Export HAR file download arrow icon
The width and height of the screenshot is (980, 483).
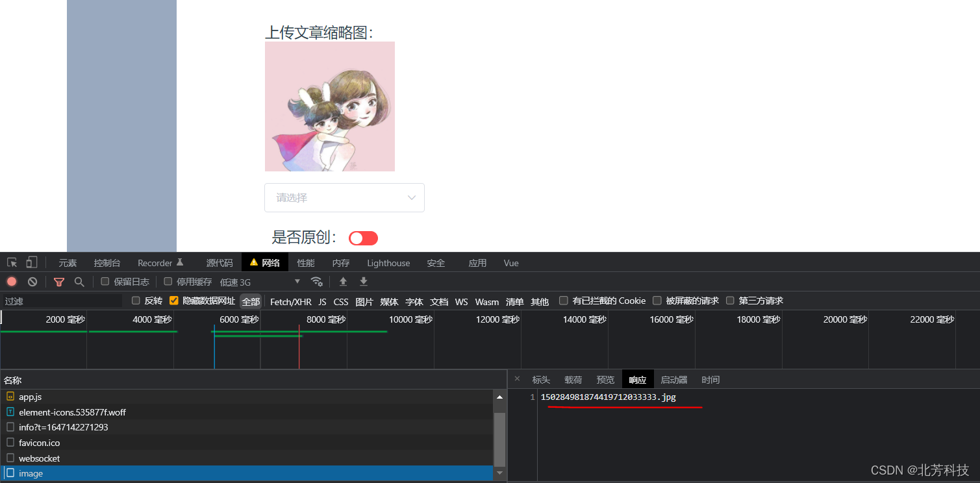(364, 282)
